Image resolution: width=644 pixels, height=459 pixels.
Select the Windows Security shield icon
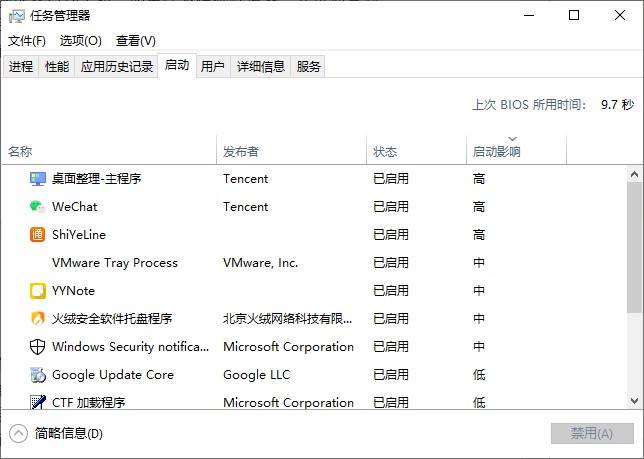point(38,347)
